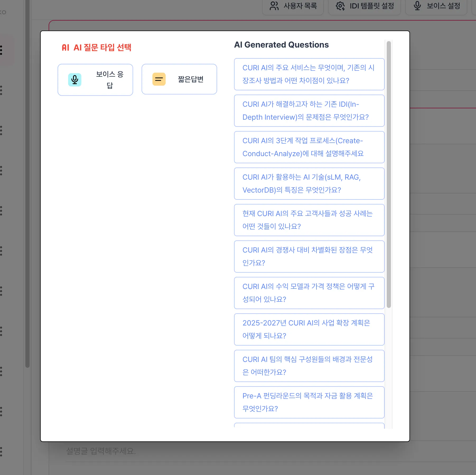Click the microphone icon beside 보이스 설정
This screenshot has width=476, height=475.
point(417,6)
